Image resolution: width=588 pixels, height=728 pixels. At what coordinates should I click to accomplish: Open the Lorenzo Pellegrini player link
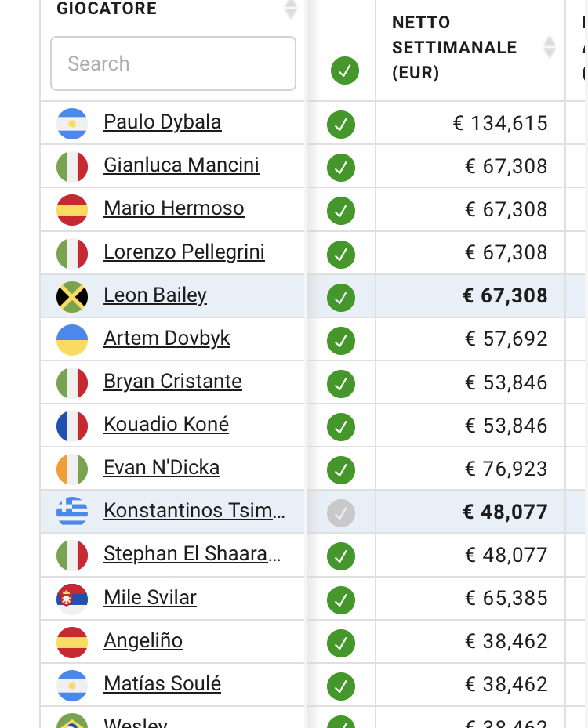click(x=184, y=252)
